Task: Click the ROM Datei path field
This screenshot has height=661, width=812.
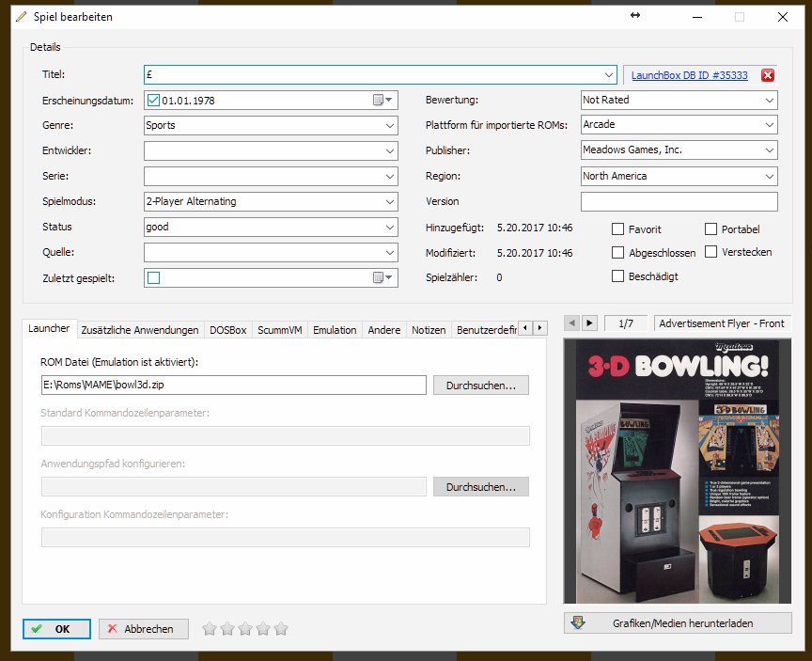Action: [234, 385]
